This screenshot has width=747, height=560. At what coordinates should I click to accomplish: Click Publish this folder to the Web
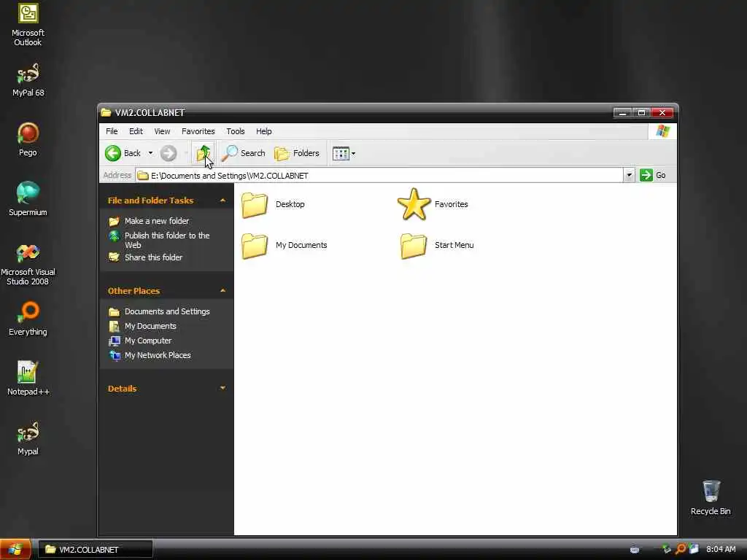click(x=167, y=240)
